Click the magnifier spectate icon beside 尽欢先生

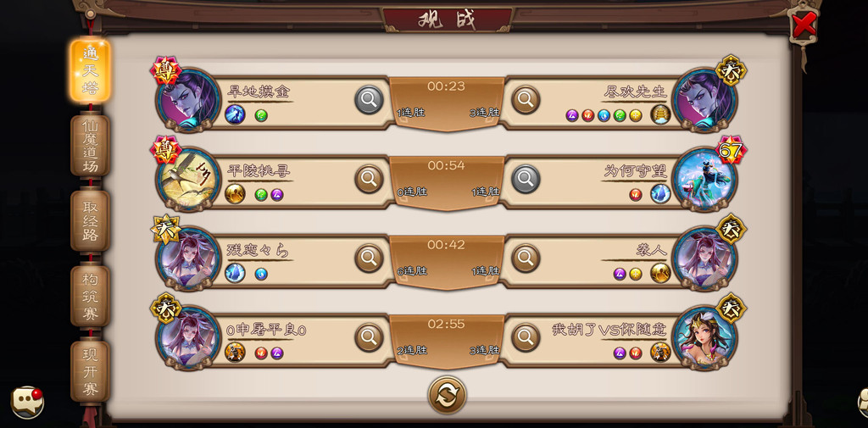click(x=526, y=100)
